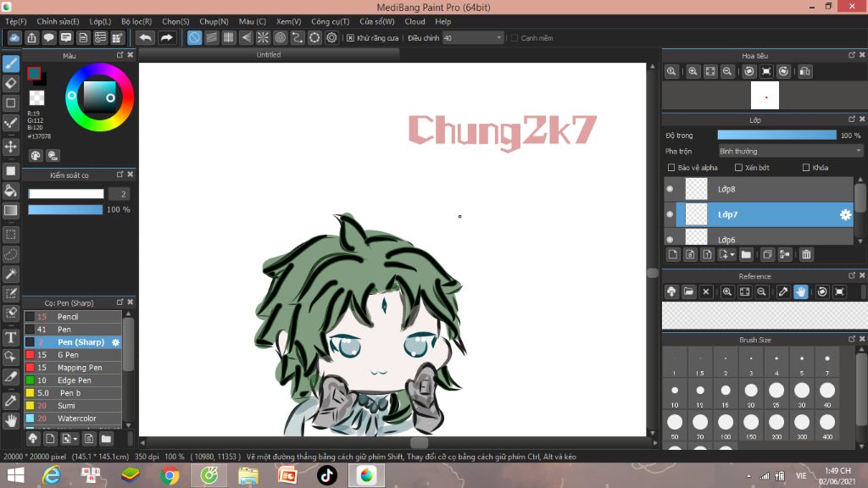Viewport: 868px width, 488px height.
Task: Enable Xén bớt checkbox
Action: point(738,168)
